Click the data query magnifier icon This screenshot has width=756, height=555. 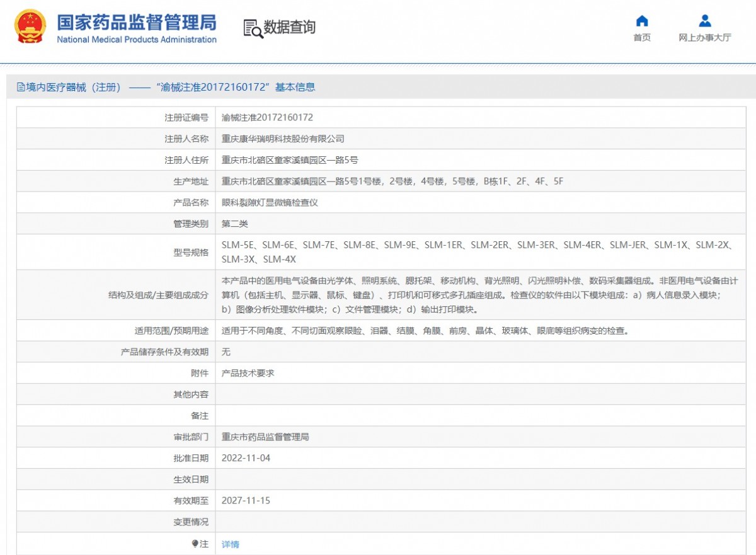253,28
